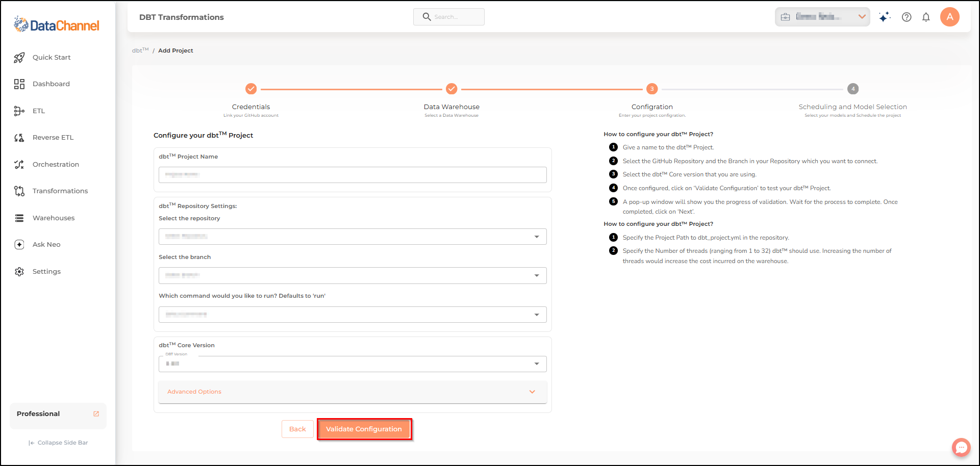Open the user avatar menu
The width and height of the screenshot is (980, 466).
[x=950, y=17]
